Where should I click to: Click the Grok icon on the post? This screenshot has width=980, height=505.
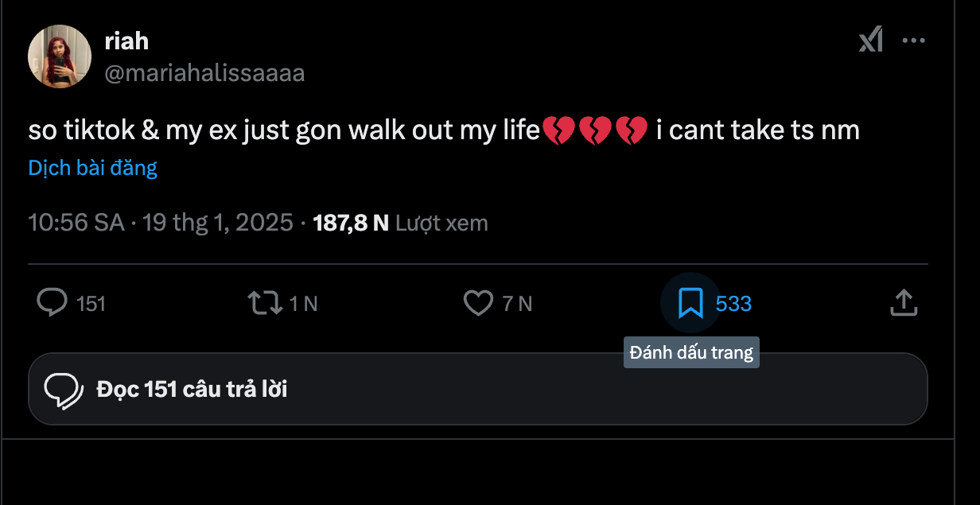click(871, 40)
